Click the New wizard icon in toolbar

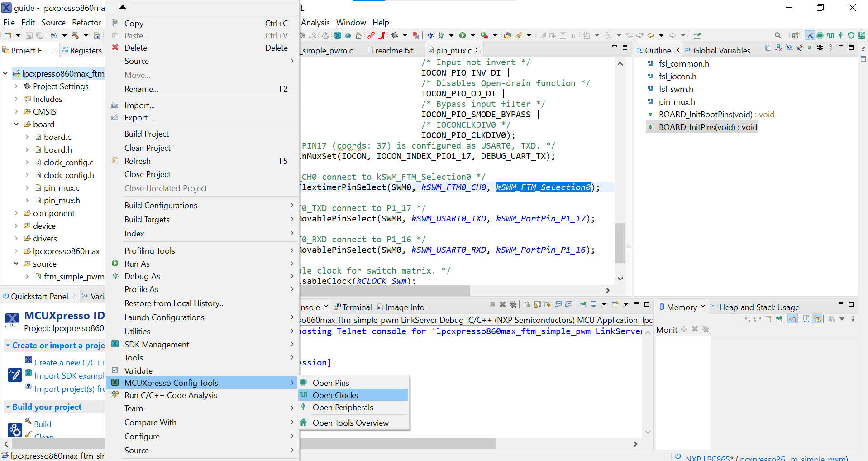pyautogui.click(x=8, y=35)
